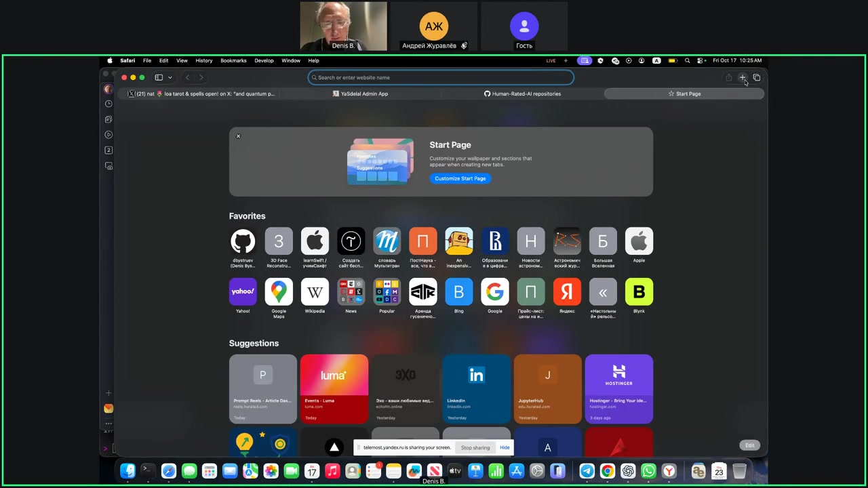Click Hide link in sharing notification
868x488 pixels.
505,447
